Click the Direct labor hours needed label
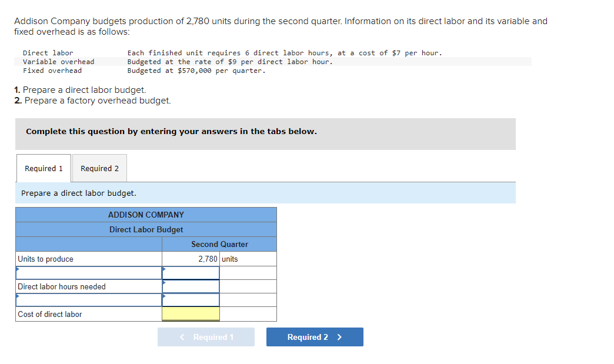The width and height of the screenshot is (614, 364). point(62,286)
